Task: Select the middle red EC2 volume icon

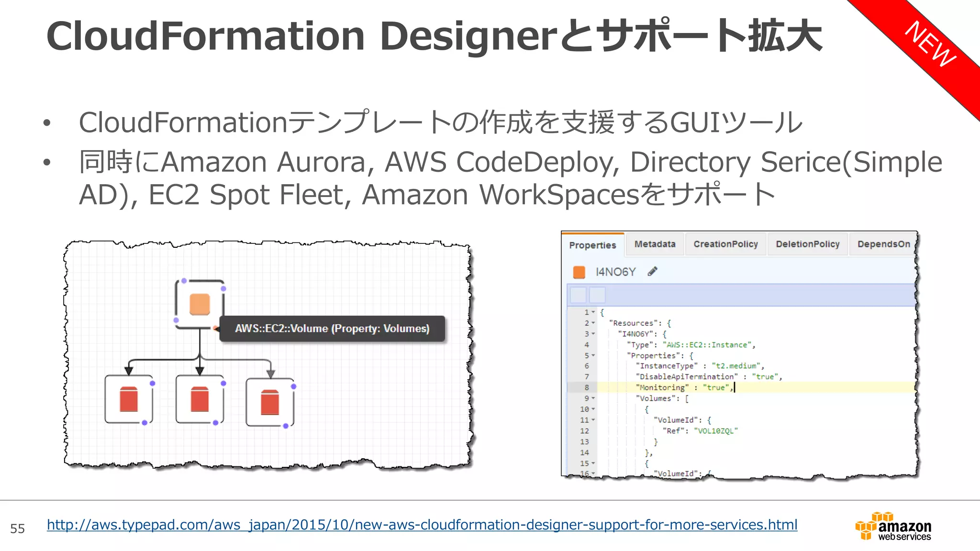Action: coord(200,399)
